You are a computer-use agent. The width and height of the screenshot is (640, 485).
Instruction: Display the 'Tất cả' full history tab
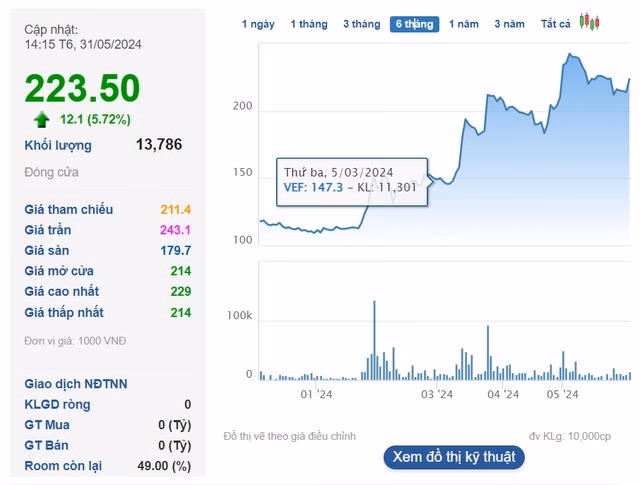556,24
